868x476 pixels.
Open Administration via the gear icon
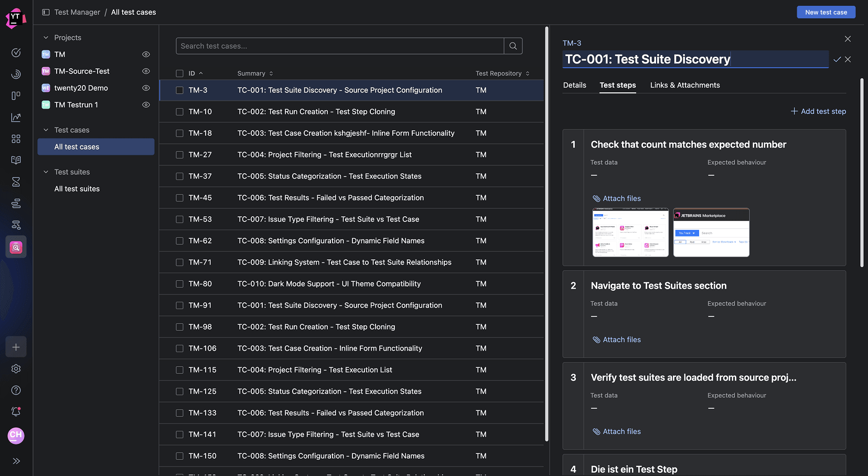[16, 369]
